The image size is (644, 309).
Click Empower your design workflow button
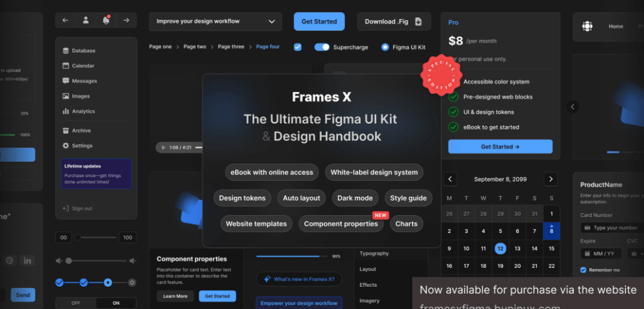[299, 303]
